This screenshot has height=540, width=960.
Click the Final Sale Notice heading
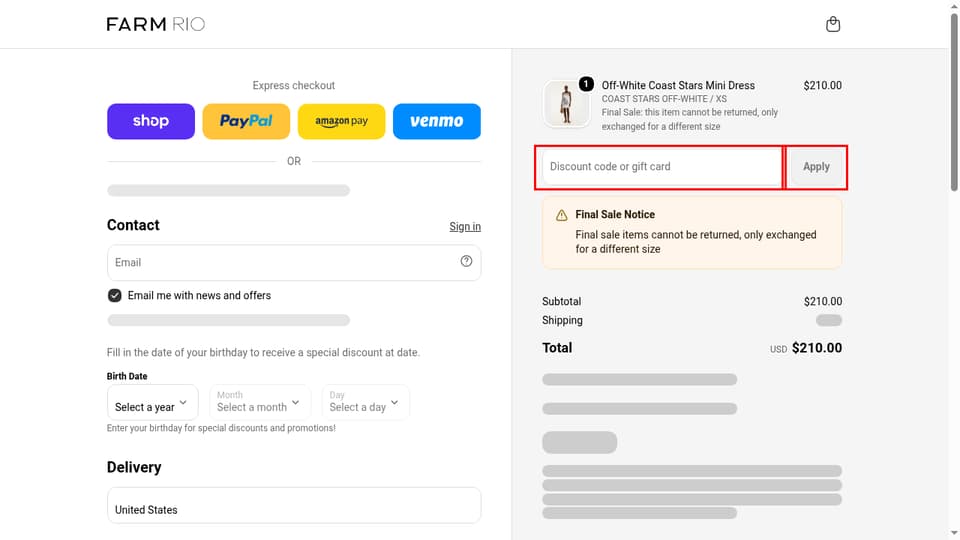coord(615,214)
